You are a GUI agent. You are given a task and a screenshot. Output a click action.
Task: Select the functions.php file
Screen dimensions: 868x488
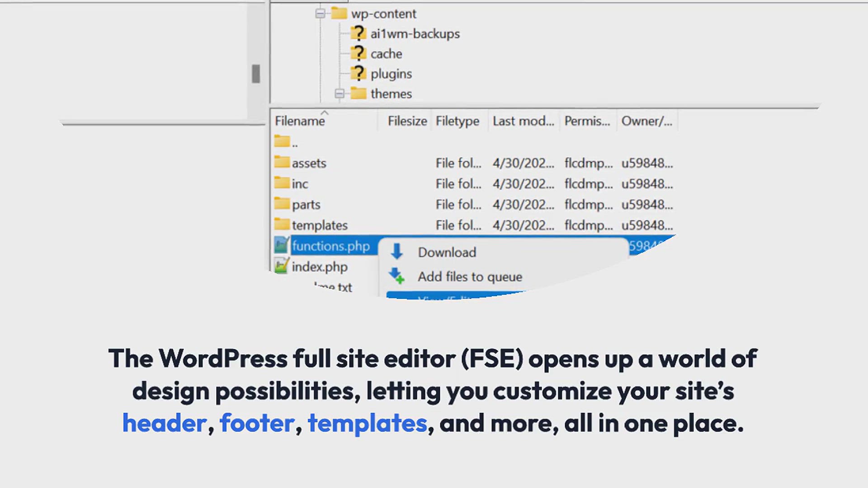tap(331, 246)
